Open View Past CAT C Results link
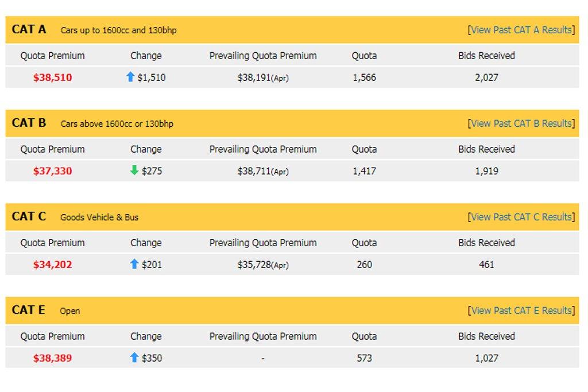 click(x=521, y=217)
